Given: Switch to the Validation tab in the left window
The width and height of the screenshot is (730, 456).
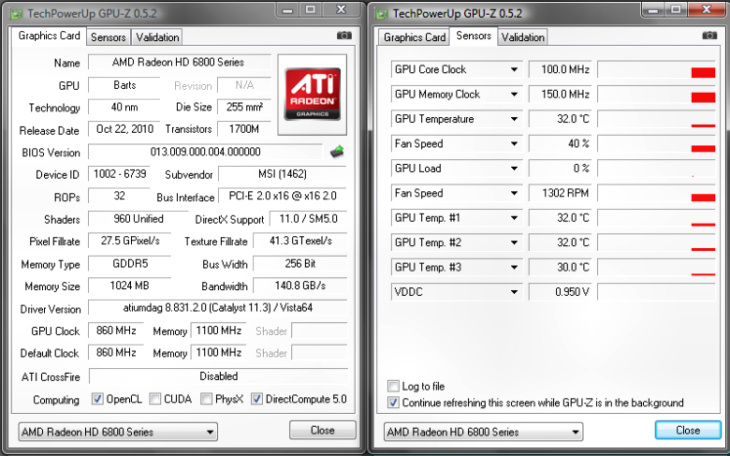Looking at the screenshot, I should coord(157,37).
